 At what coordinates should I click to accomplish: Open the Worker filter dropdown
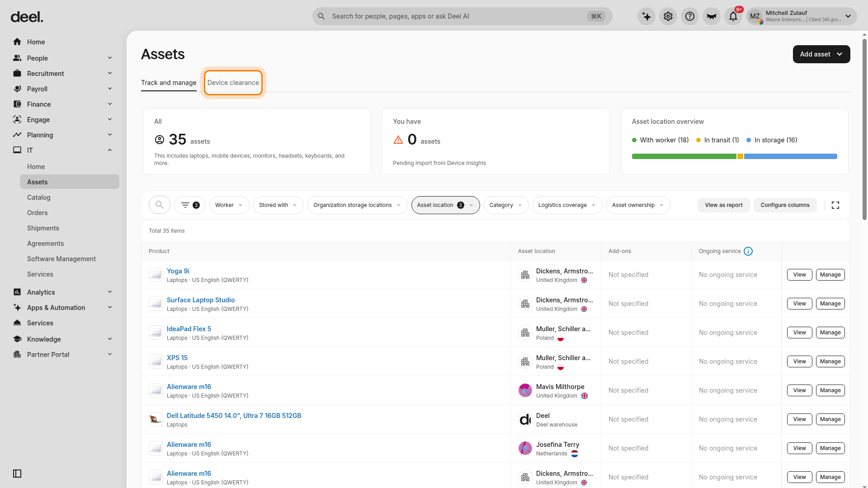click(229, 205)
